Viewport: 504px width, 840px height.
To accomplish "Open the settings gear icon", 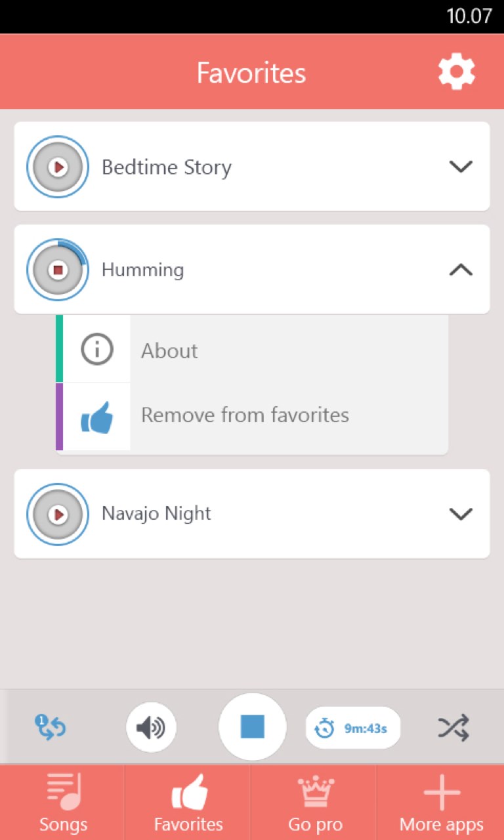I will pos(456,72).
